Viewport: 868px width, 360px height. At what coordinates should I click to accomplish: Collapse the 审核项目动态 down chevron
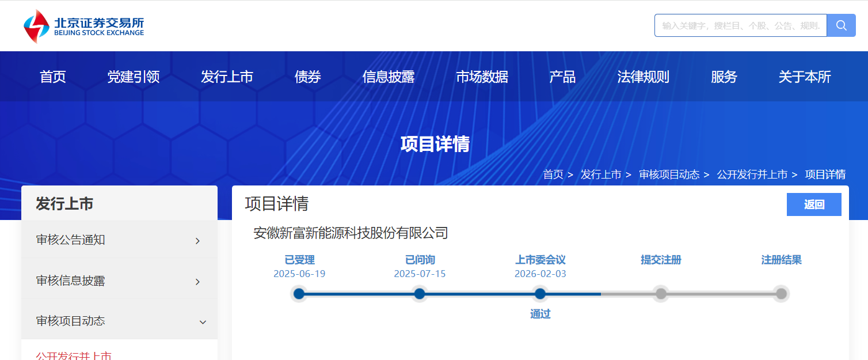(x=203, y=322)
